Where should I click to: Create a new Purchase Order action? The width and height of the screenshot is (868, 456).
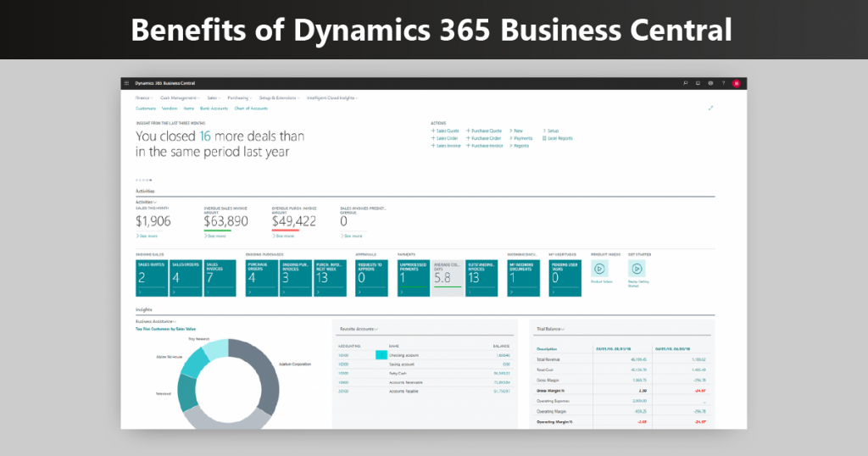tap(483, 138)
